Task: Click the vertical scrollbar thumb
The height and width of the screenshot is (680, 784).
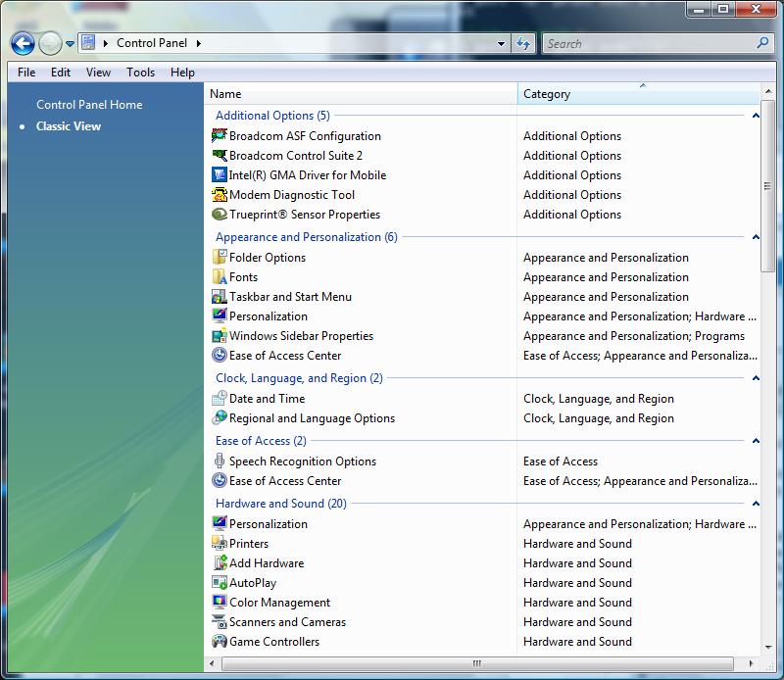Action: (x=768, y=185)
